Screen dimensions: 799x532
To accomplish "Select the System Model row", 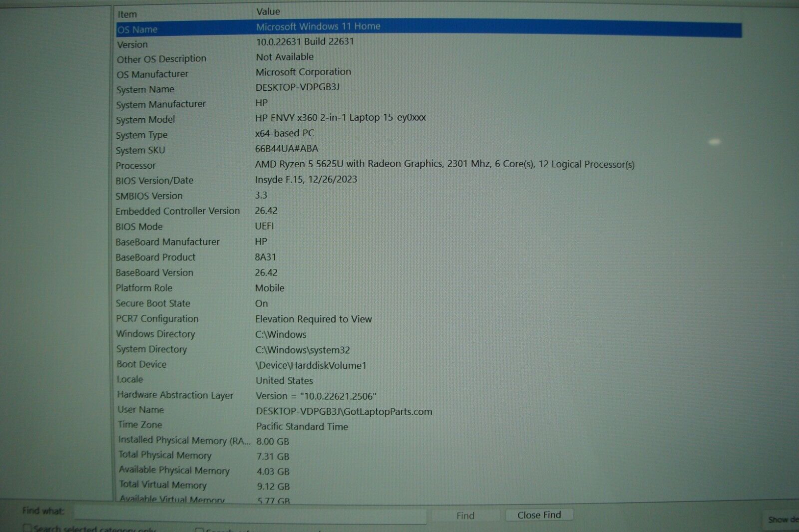I will coord(428,119).
